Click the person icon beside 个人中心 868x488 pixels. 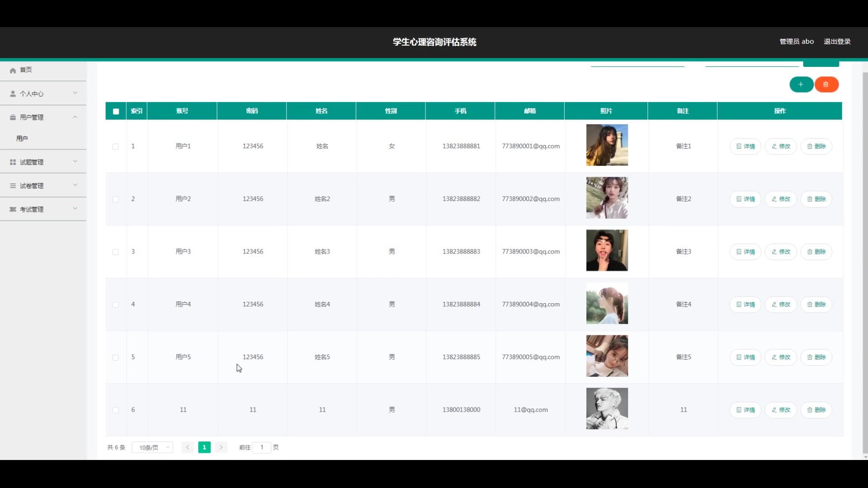[x=13, y=94]
